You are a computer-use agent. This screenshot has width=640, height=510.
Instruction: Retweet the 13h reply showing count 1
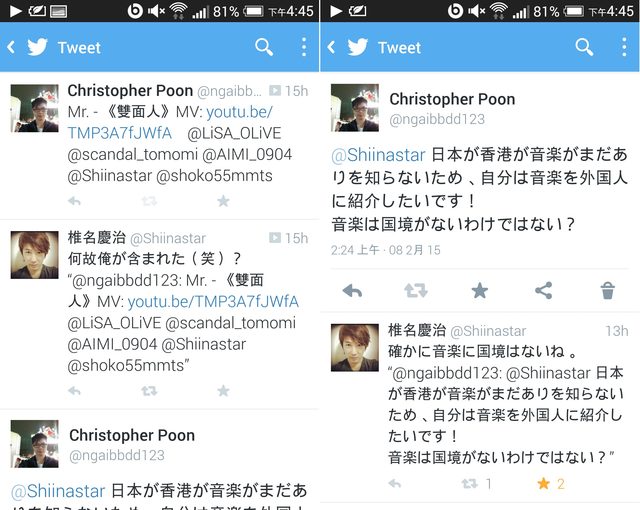tap(469, 484)
